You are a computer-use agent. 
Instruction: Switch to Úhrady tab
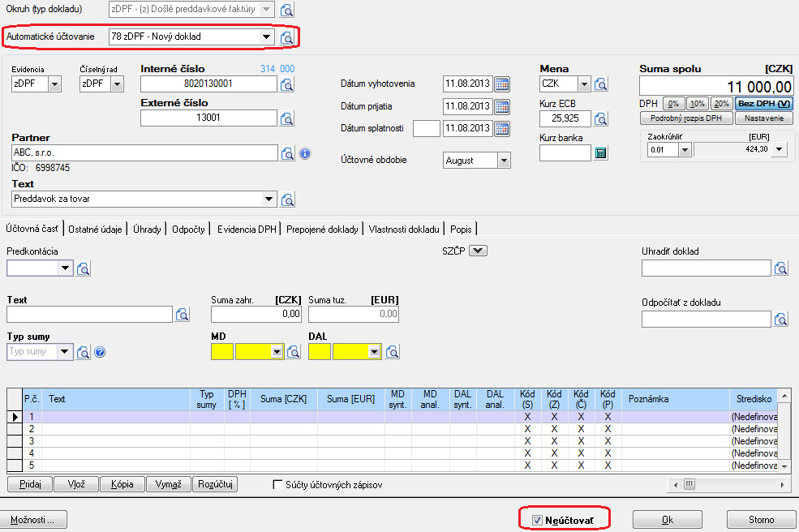pyautogui.click(x=147, y=230)
